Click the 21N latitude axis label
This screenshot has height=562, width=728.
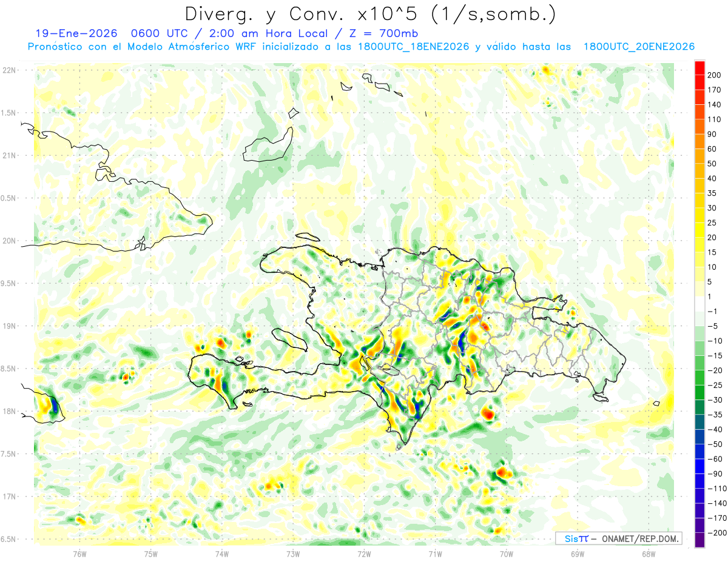click(8, 155)
